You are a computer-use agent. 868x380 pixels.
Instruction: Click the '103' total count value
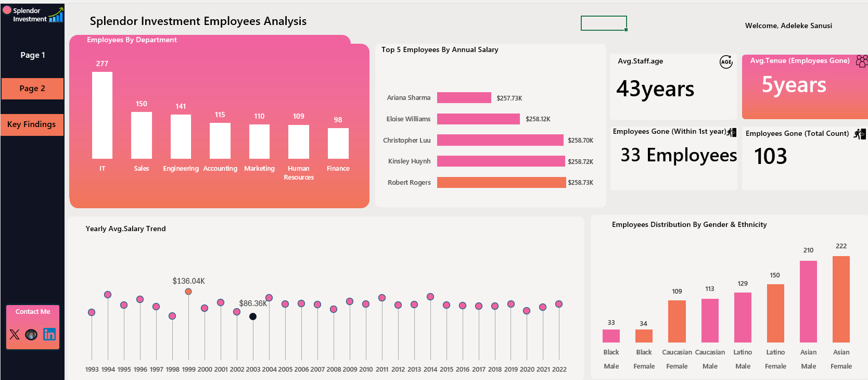(x=770, y=156)
